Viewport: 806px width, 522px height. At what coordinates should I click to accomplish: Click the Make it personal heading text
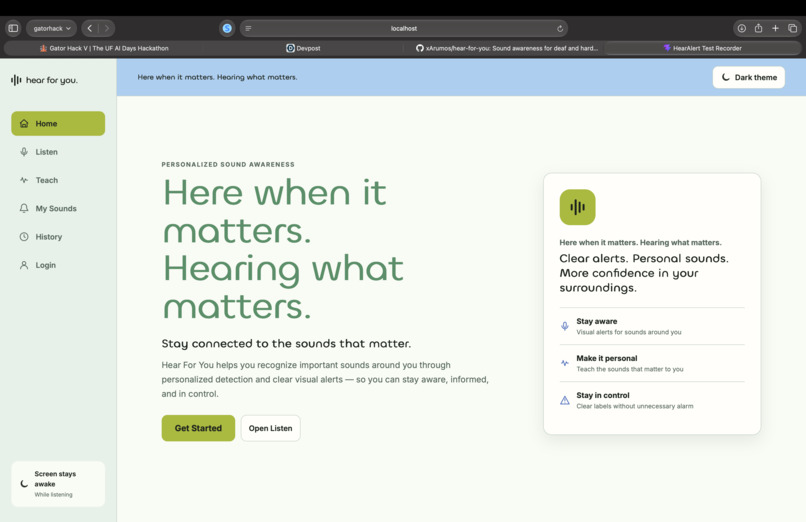(607, 358)
